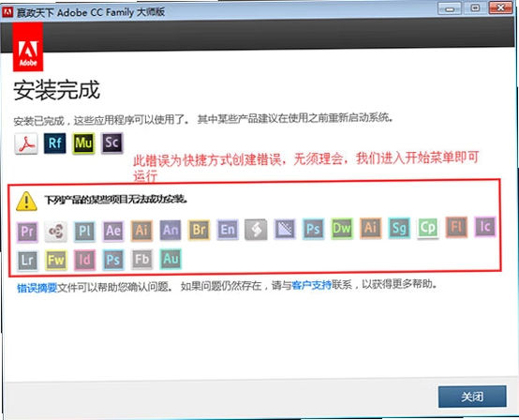Click the Br Bridge icon

pyautogui.click(x=199, y=230)
